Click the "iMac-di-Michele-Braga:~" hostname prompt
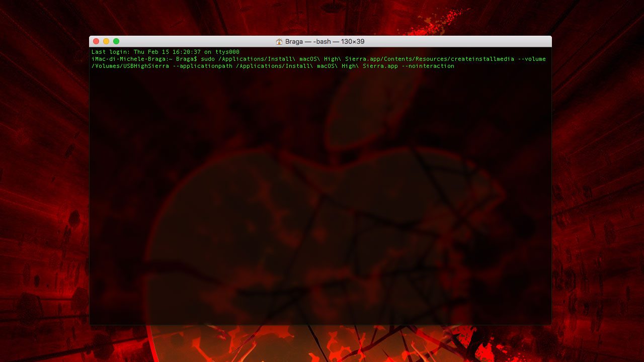644x362 pixels. (x=132, y=59)
